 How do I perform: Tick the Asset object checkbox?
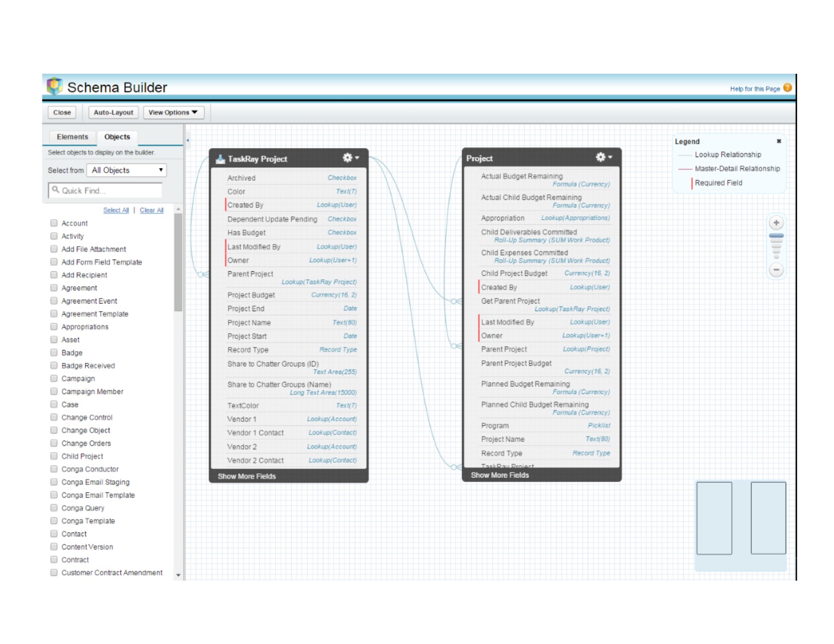54,339
